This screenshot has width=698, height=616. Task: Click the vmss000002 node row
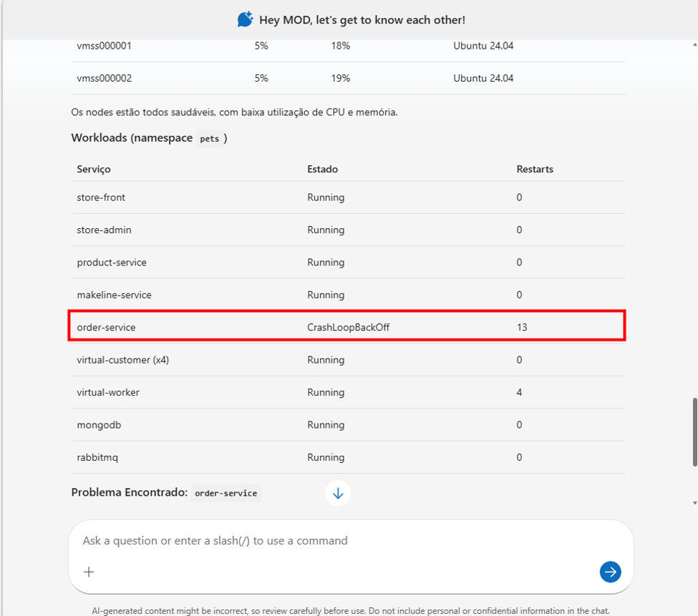[x=348, y=78]
